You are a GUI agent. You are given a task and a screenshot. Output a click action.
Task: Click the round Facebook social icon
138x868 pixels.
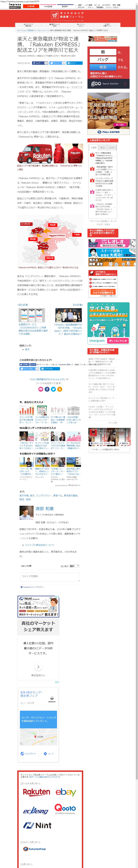point(47,389)
